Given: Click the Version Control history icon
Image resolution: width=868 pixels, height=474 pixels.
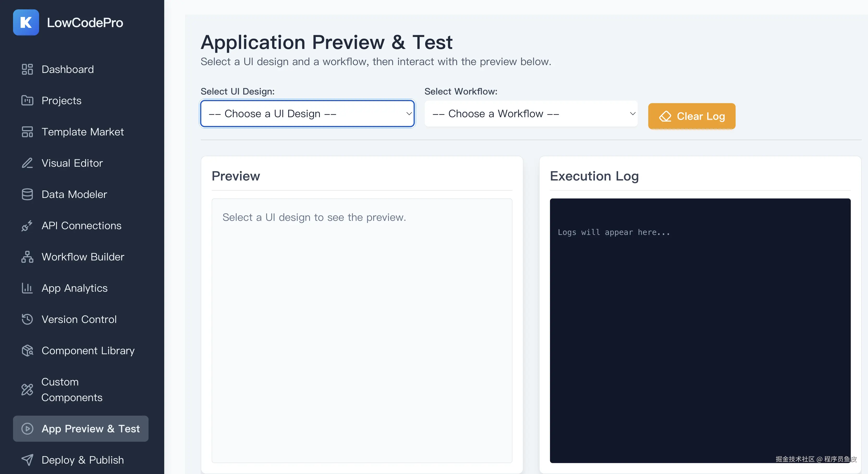Looking at the screenshot, I should (27, 320).
